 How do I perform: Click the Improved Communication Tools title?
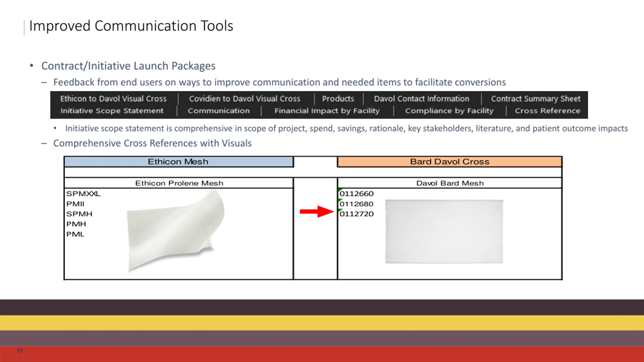tap(131, 26)
